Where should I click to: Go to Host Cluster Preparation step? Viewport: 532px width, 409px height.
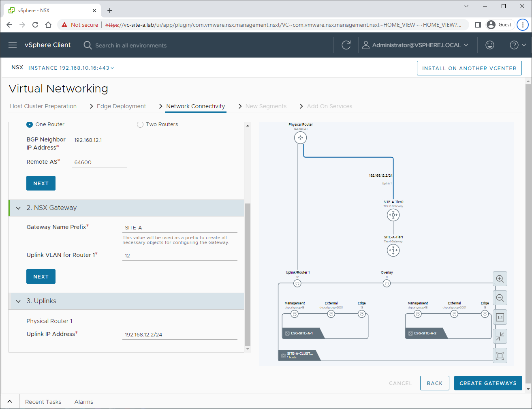click(x=43, y=106)
